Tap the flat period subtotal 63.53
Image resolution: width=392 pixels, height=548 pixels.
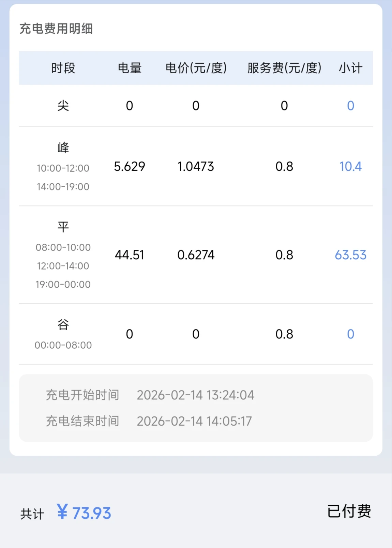(x=350, y=255)
